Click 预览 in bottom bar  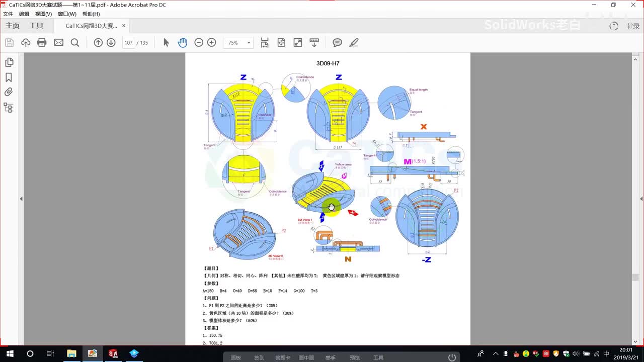(x=355, y=357)
